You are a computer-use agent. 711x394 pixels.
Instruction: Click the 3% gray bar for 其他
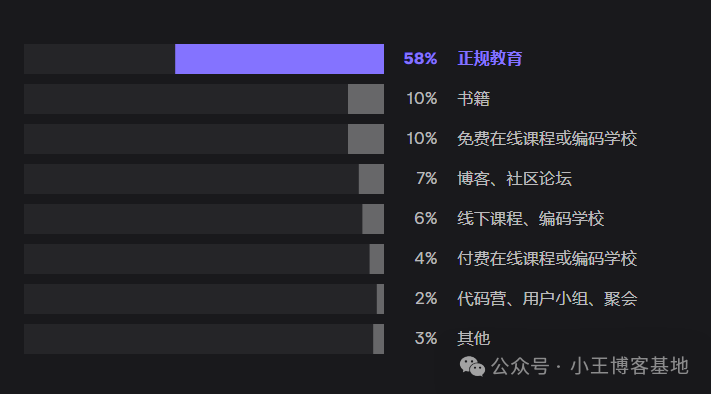pyautogui.click(x=379, y=339)
